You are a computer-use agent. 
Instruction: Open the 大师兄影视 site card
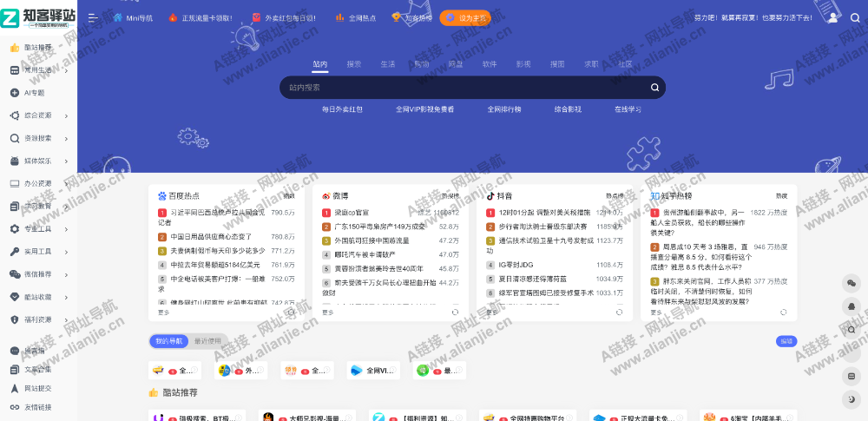pos(307,417)
